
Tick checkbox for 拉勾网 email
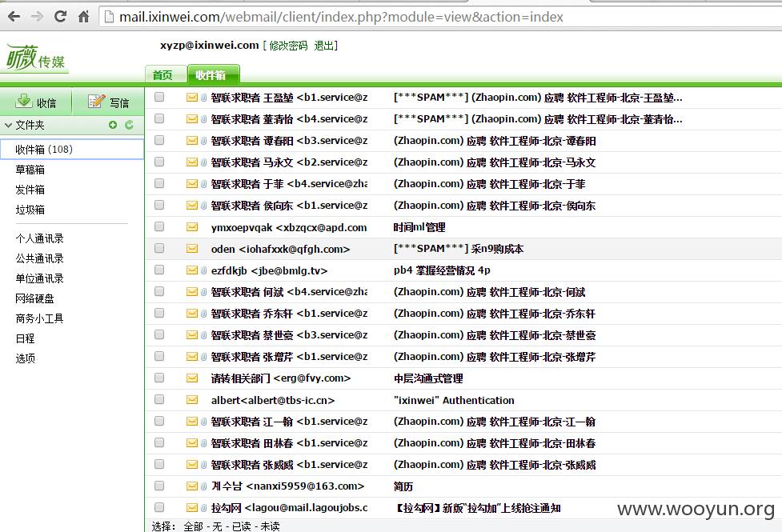pos(159,507)
